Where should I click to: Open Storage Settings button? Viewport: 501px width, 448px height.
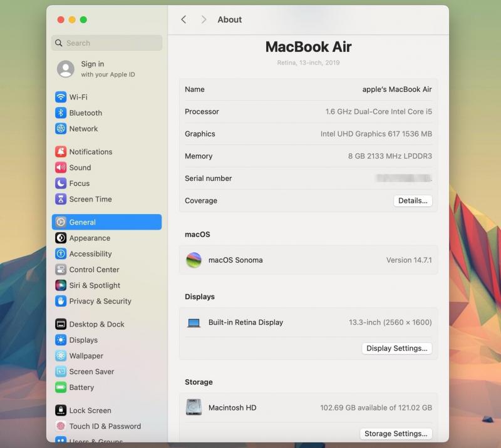(396, 434)
